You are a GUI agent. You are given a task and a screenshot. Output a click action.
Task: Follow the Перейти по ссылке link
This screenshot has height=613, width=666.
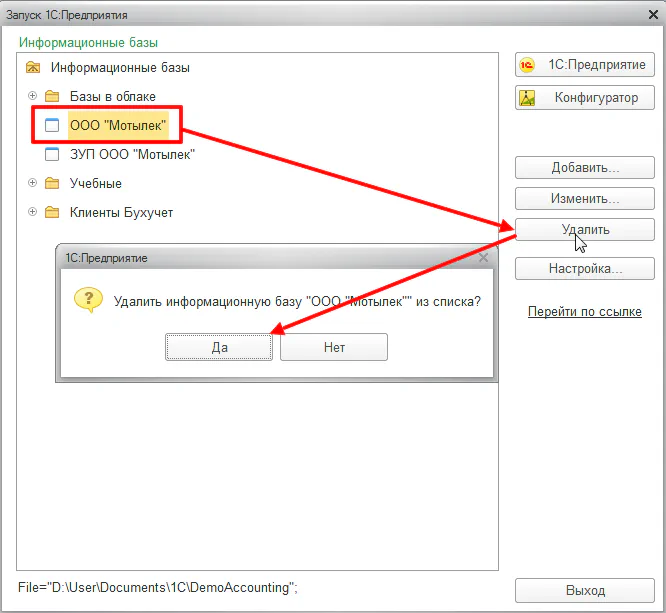(x=585, y=312)
